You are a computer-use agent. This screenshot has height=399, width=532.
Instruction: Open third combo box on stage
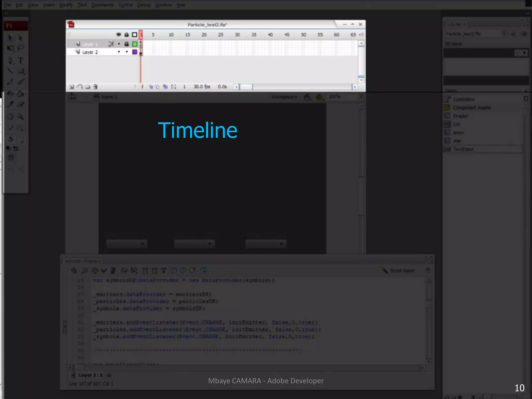click(266, 244)
